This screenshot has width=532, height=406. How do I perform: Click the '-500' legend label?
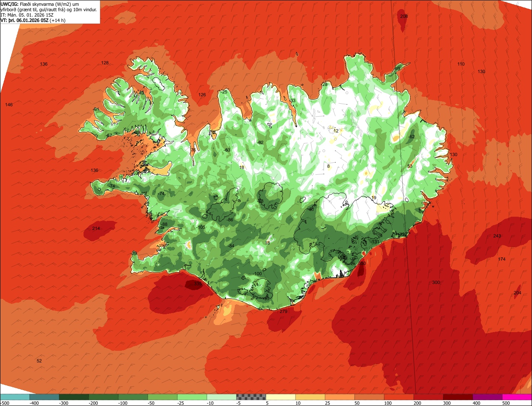click(x=5, y=403)
